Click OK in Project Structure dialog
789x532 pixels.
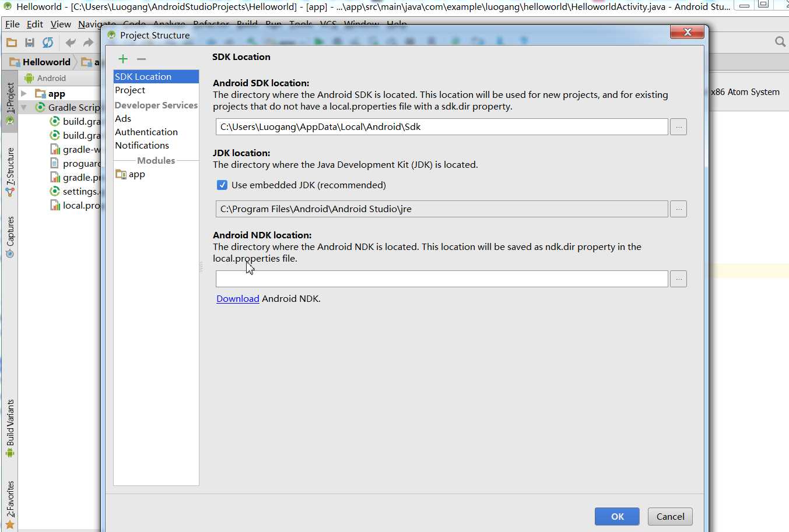[x=617, y=517]
